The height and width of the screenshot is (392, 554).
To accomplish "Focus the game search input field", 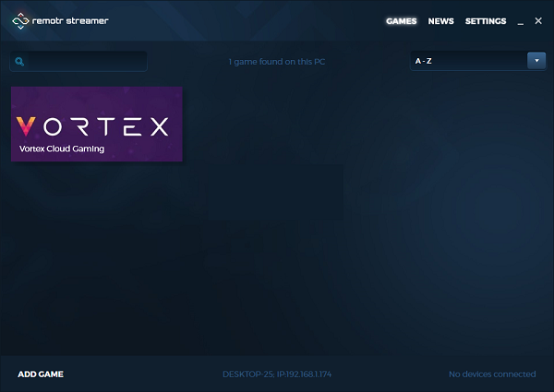I will click(85, 62).
